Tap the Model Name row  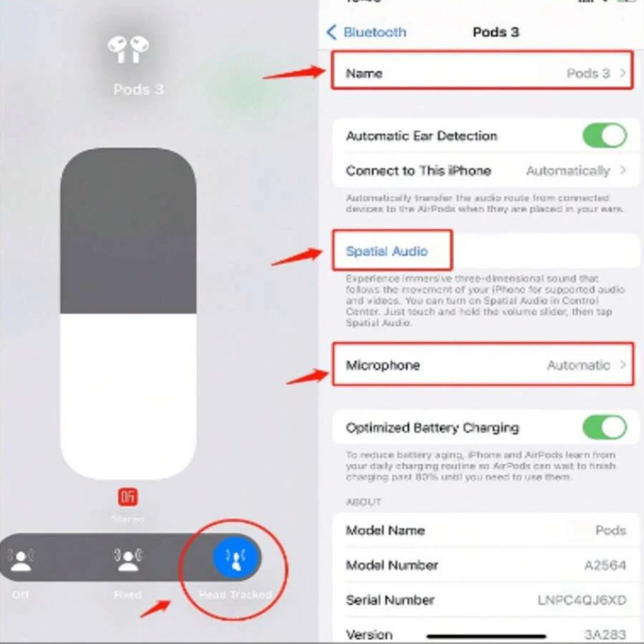pos(486,530)
